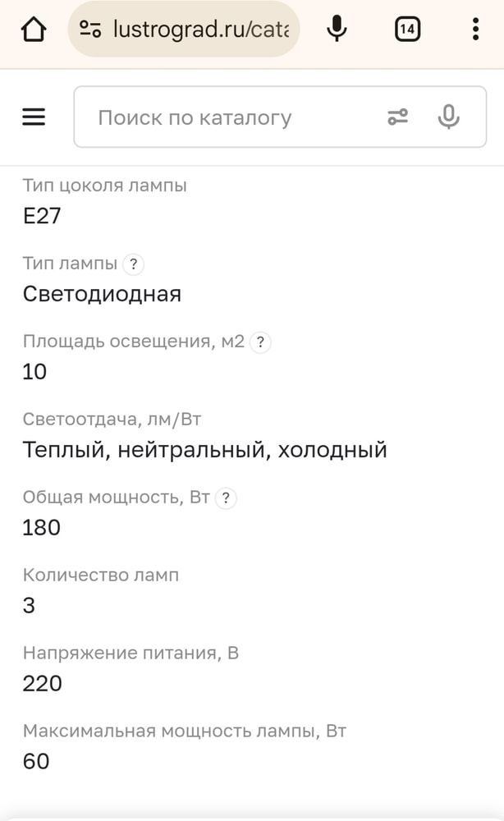
Task: Show help for 'Тип лампы'
Action: click(x=133, y=264)
